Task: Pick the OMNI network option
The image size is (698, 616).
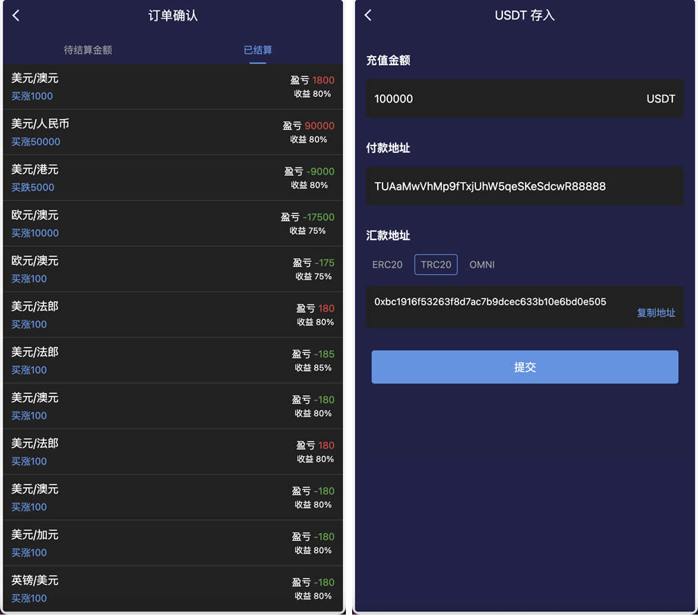Action: click(482, 264)
